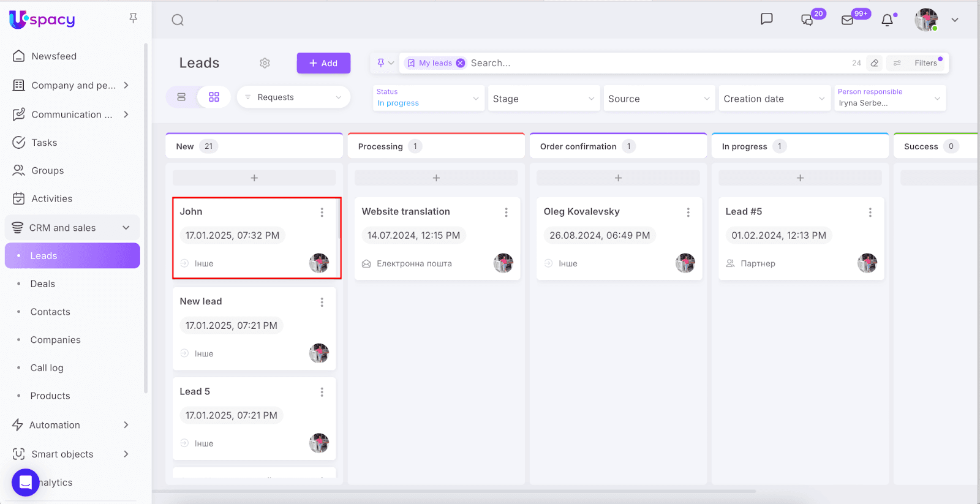Expand the Source filter dropdown
Screen dimensions: 980x504
pos(658,99)
